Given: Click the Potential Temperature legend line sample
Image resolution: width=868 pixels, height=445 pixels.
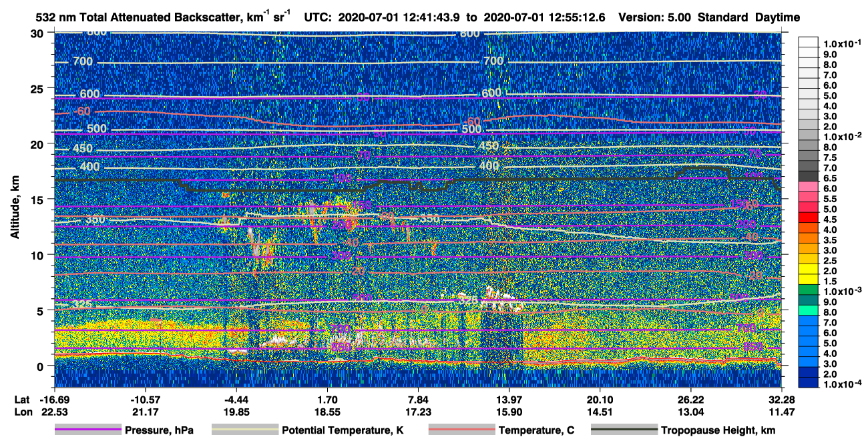Looking at the screenshot, I should 245,430.
